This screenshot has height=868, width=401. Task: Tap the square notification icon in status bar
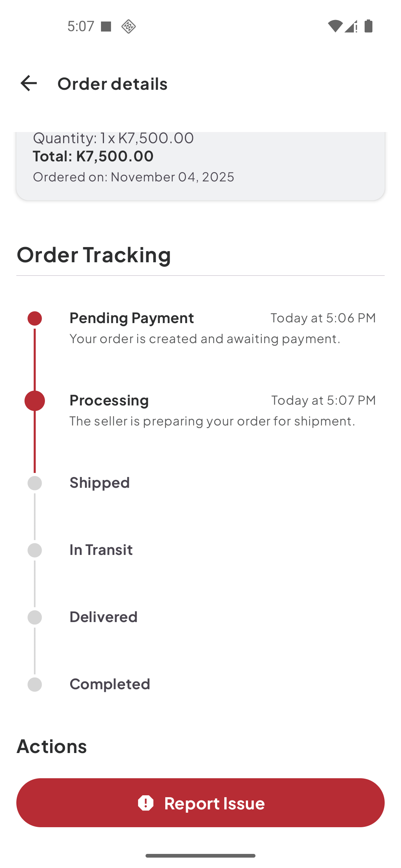point(106,26)
